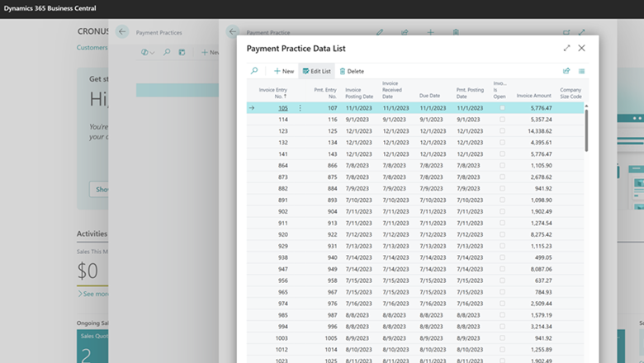Image resolution: width=644 pixels, height=363 pixels.
Task: Click the back arrow of the Payment Practice page
Action: pos(233,32)
